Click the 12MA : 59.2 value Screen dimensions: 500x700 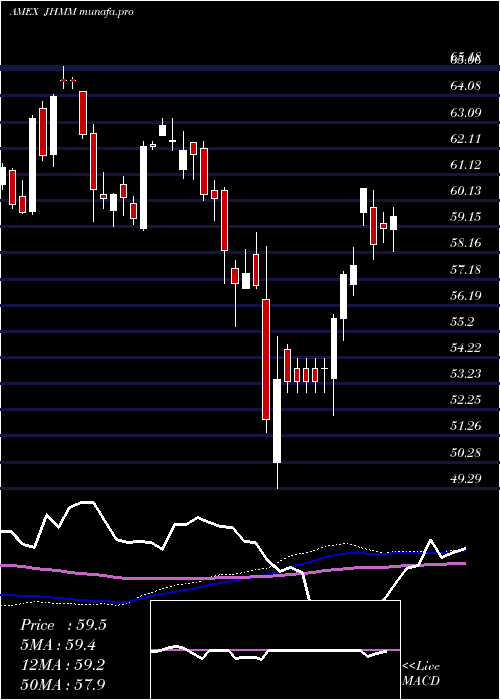(62, 665)
